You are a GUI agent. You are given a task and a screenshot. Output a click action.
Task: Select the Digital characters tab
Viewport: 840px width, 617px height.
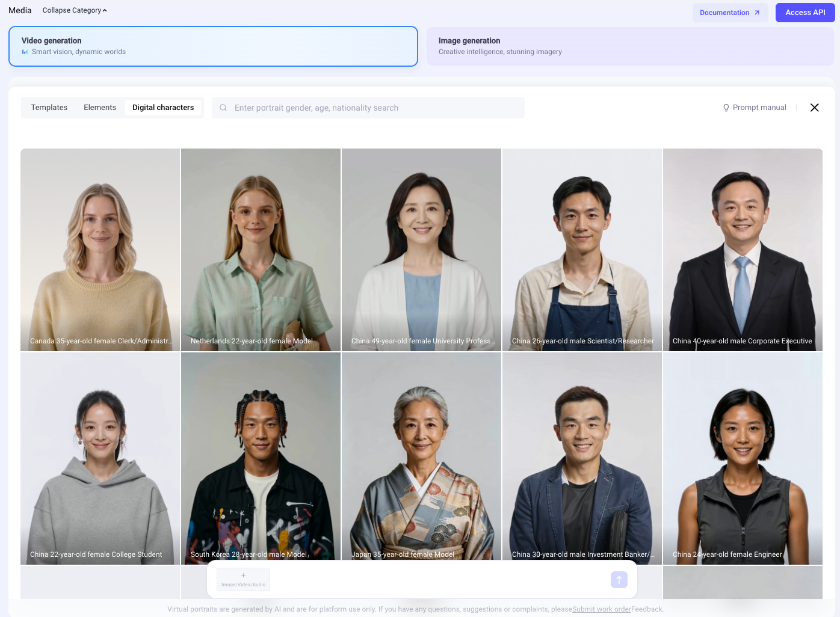point(163,108)
